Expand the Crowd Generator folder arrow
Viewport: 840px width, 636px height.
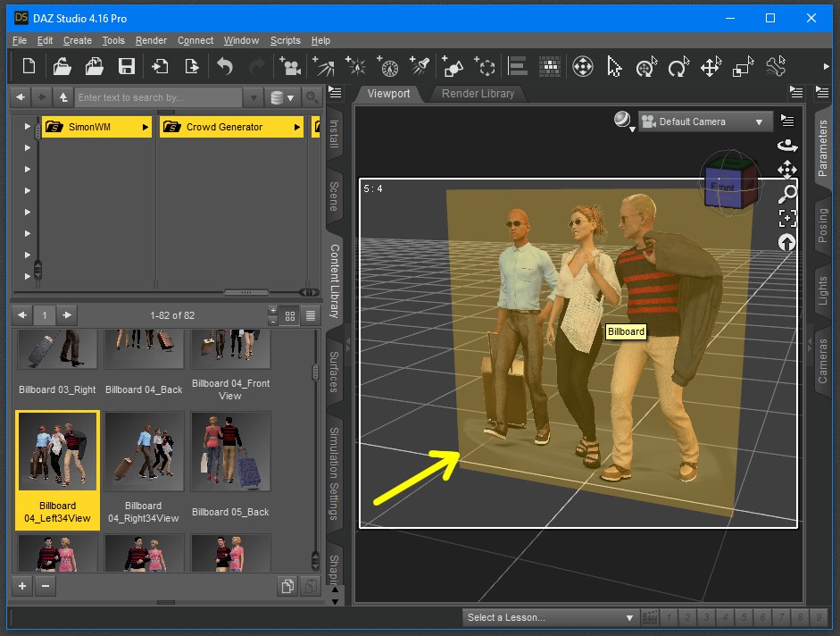pos(296,127)
